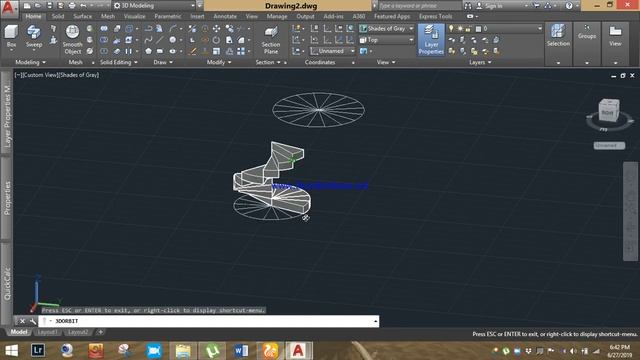
Task: Select the Box modeling tool
Action: [x=11, y=36]
